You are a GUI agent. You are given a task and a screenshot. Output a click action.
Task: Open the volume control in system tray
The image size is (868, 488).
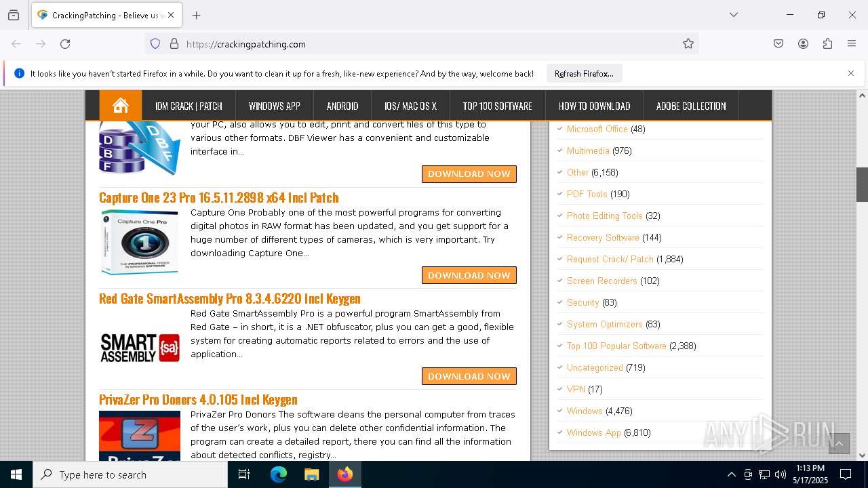coord(781,474)
